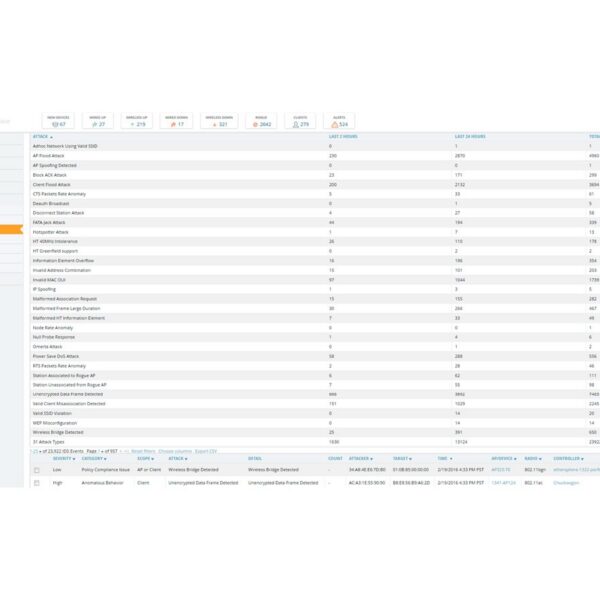Check the Low severity event row checkbox

coord(37,469)
